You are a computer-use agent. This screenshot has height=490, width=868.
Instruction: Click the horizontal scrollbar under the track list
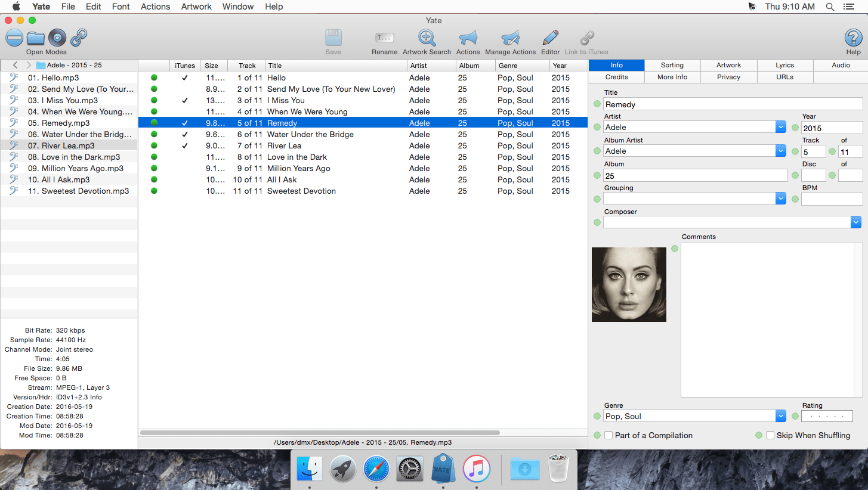pos(320,433)
